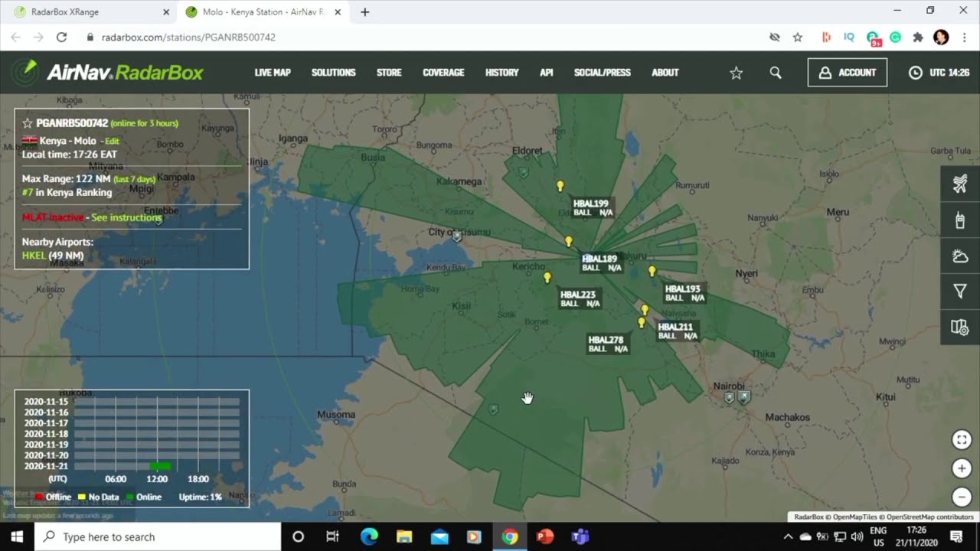Open the weather layer sidebar icon
This screenshot has width=980, height=551.
[x=960, y=256]
